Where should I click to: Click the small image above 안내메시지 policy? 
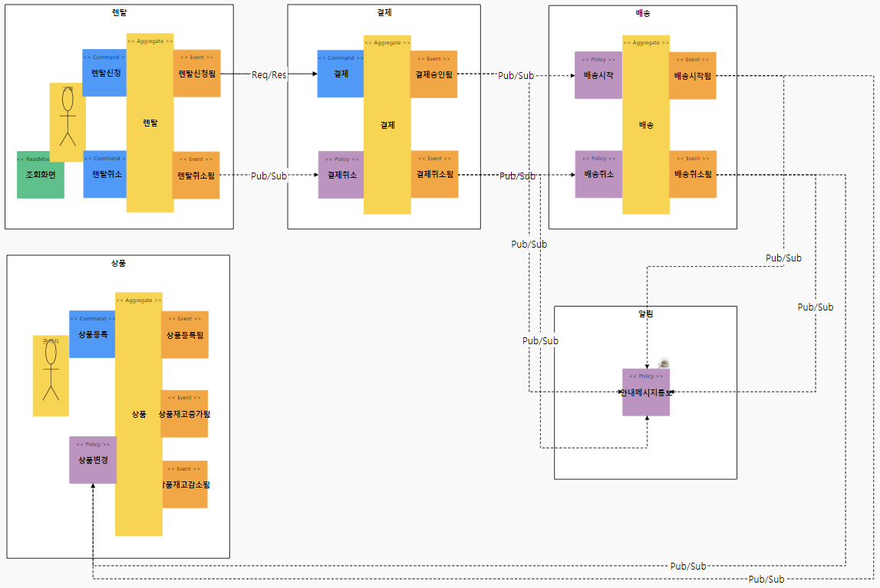(664, 363)
